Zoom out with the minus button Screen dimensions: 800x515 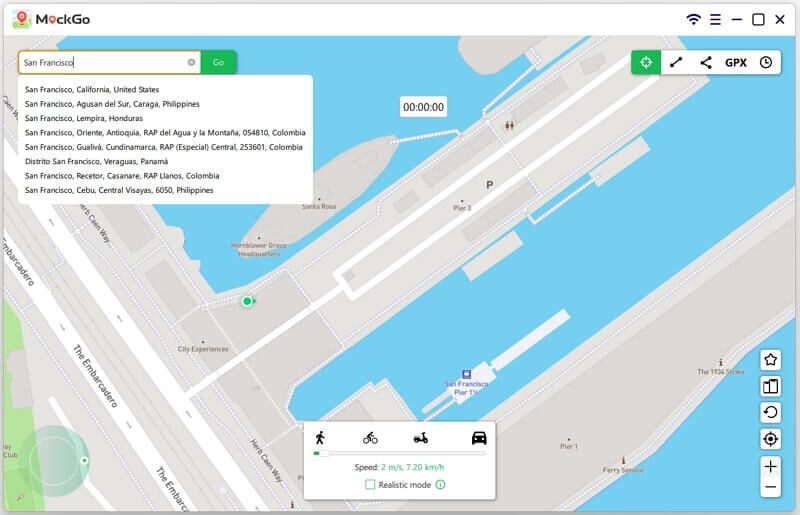pos(770,487)
